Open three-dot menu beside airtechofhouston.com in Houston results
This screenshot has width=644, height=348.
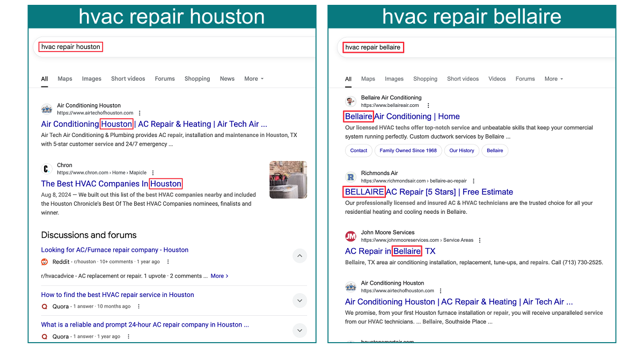coord(140,113)
